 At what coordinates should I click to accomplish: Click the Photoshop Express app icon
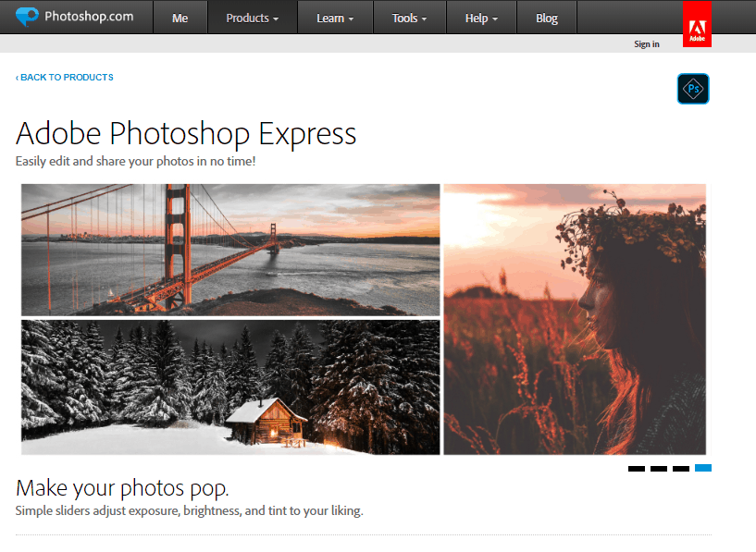[x=693, y=89]
